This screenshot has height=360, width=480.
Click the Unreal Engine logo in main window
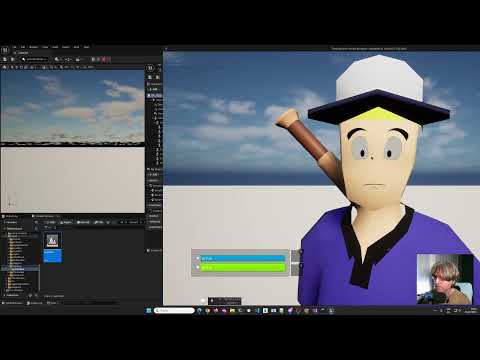(5, 50)
